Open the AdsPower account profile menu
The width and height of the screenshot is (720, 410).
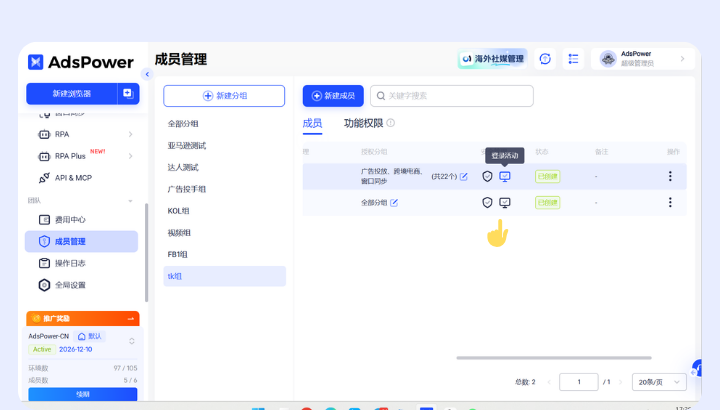pyautogui.click(x=643, y=59)
